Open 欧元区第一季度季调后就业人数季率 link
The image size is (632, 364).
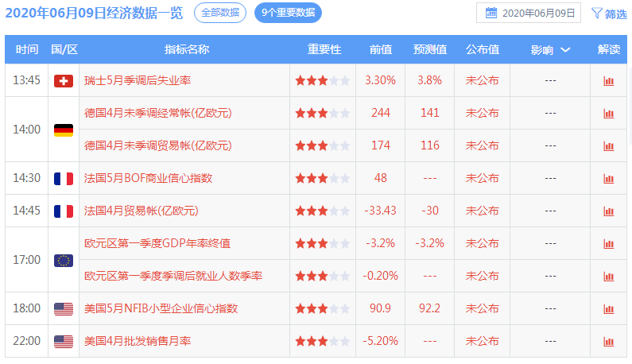click(173, 277)
